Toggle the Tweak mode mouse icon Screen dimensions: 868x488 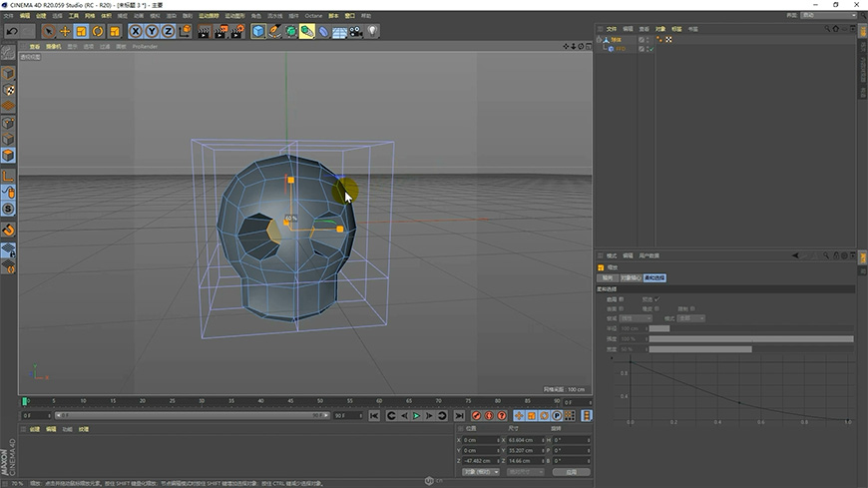click(x=8, y=193)
